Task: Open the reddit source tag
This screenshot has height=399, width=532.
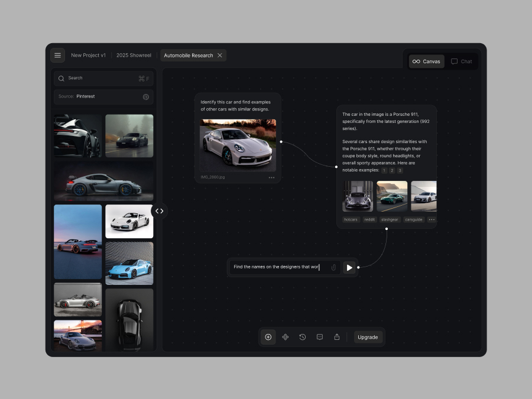Action: click(x=369, y=219)
